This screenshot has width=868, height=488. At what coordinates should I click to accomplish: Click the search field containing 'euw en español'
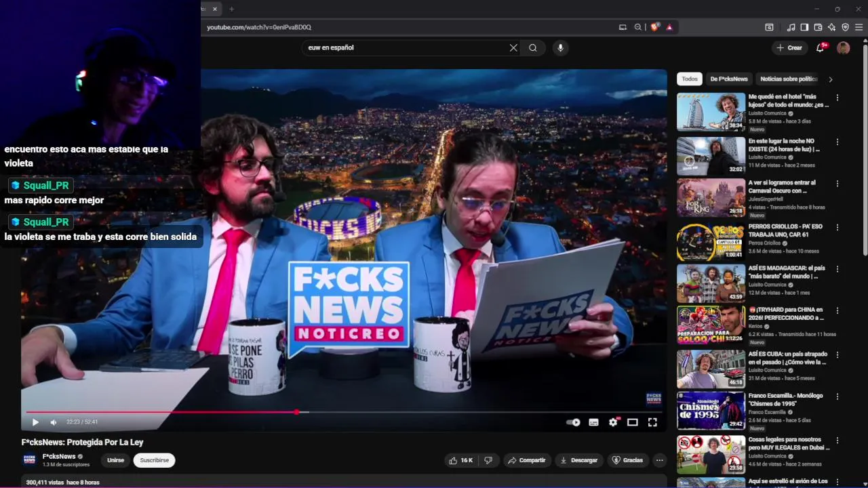point(406,47)
